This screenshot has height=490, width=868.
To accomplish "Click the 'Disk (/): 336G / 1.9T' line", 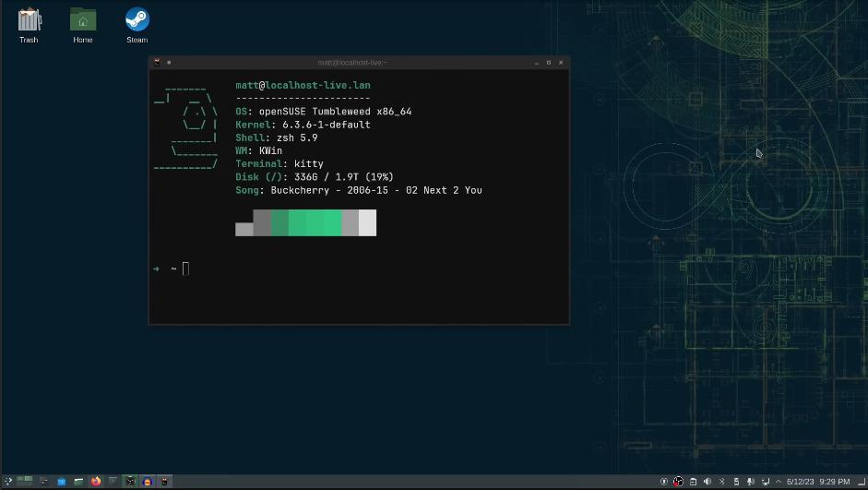I will pyautogui.click(x=315, y=177).
